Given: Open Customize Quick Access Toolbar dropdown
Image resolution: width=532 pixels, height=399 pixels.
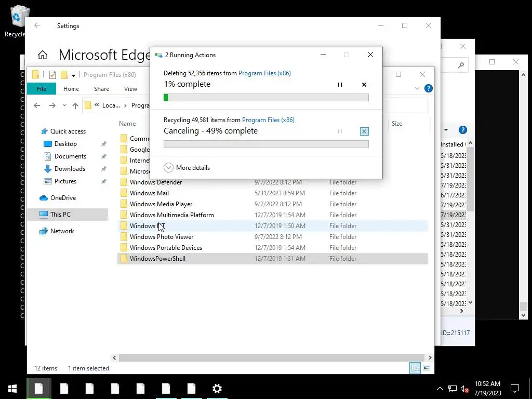Looking at the screenshot, I should pyautogui.click(x=73, y=75).
